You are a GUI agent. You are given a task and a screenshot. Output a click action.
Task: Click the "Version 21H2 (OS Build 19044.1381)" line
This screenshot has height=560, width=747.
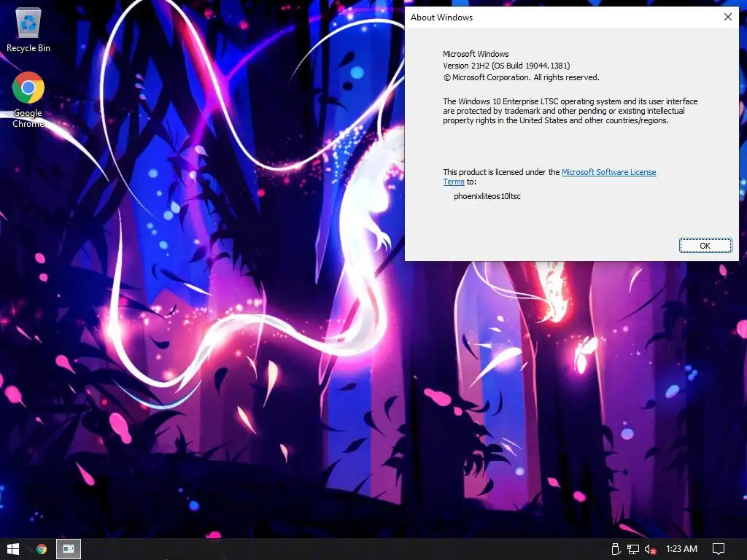point(506,66)
